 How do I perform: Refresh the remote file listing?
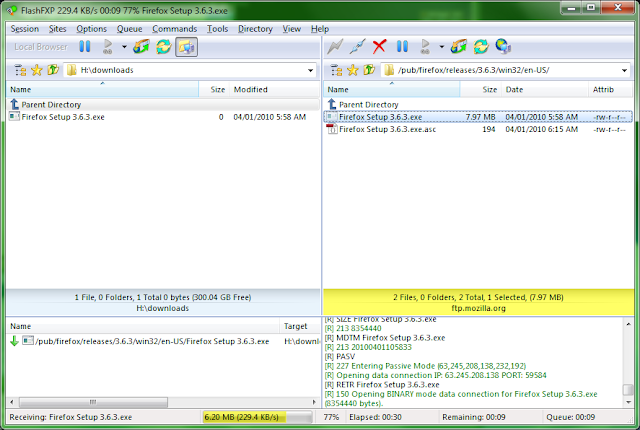[481, 47]
